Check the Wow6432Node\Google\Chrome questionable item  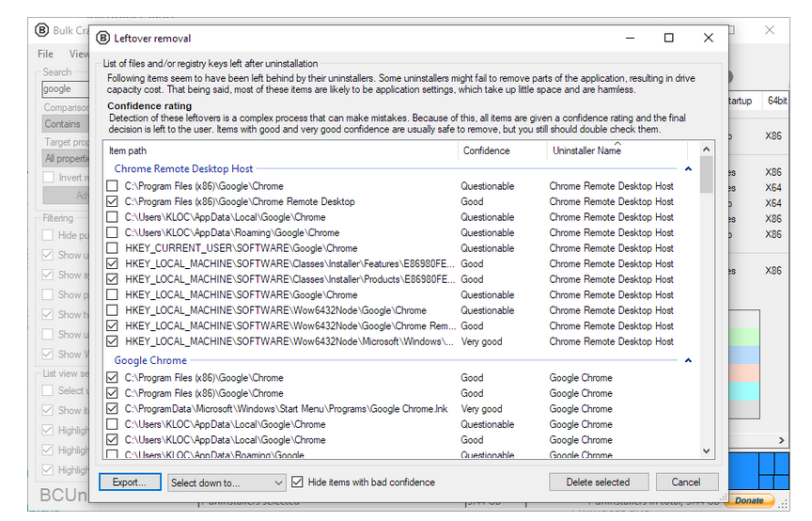[112, 310]
